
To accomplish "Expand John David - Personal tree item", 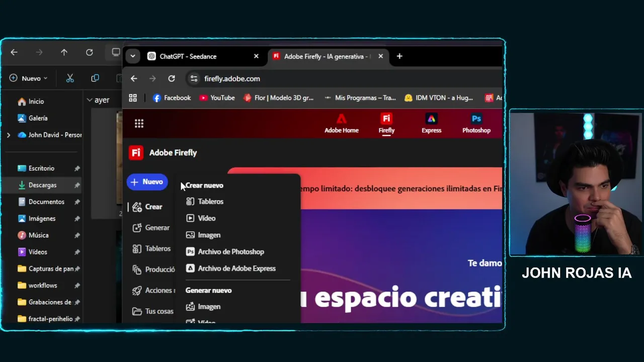I will 9,135.
